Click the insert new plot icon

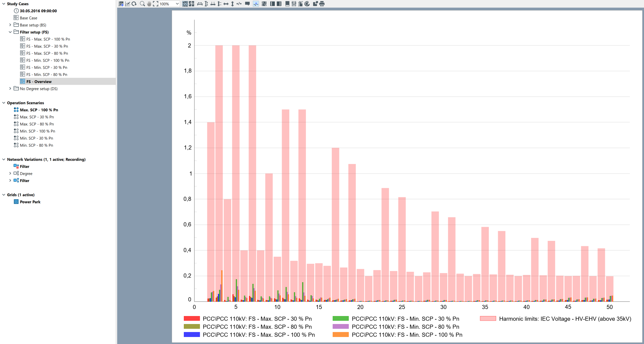coord(121,4)
